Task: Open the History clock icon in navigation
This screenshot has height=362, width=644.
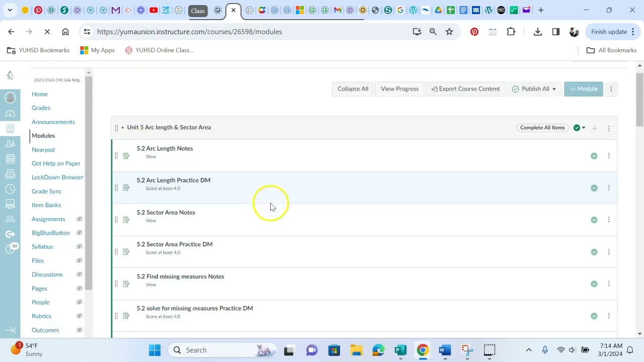Action: point(10,189)
